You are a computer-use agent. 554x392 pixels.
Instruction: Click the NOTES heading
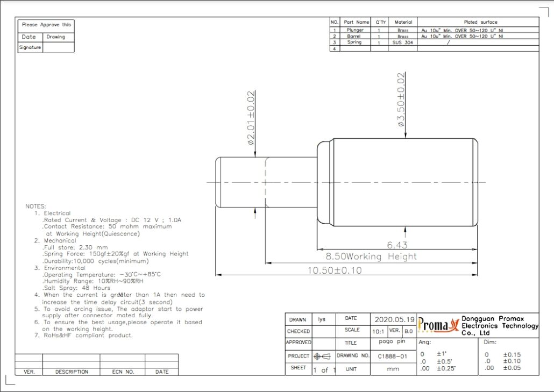pos(35,206)
